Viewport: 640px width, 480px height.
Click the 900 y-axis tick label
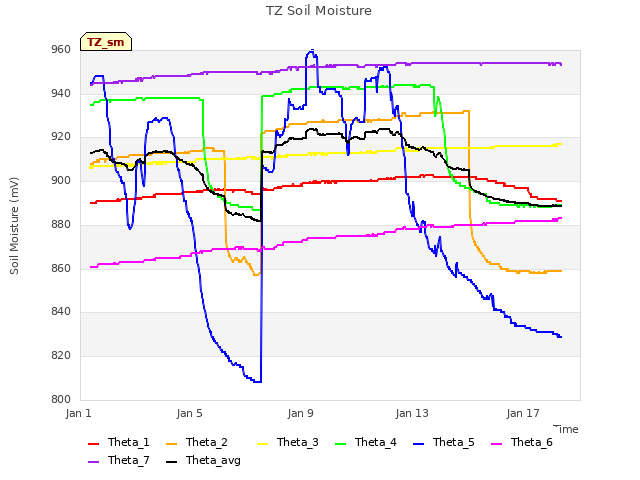point(61,180)
